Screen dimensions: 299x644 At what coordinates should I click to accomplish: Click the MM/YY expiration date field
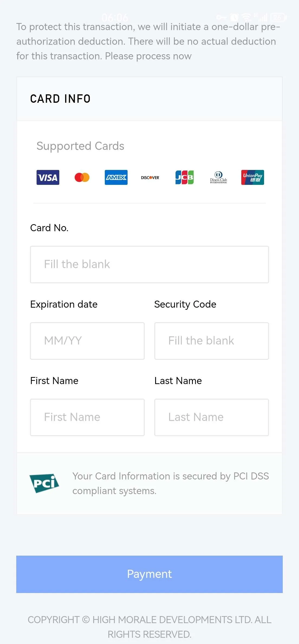87,341
